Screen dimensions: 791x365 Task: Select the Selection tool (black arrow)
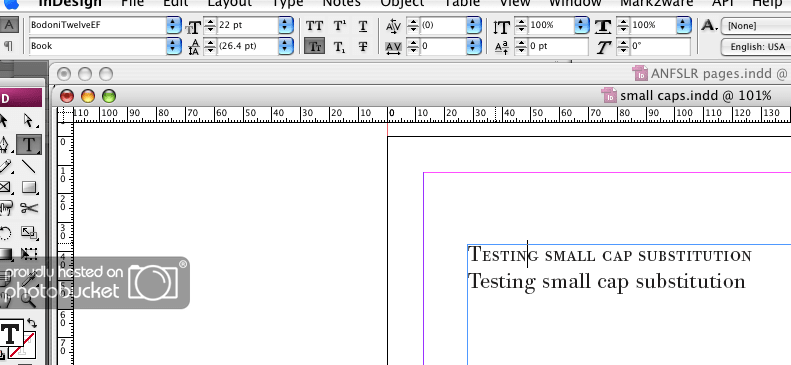point(4,121)
